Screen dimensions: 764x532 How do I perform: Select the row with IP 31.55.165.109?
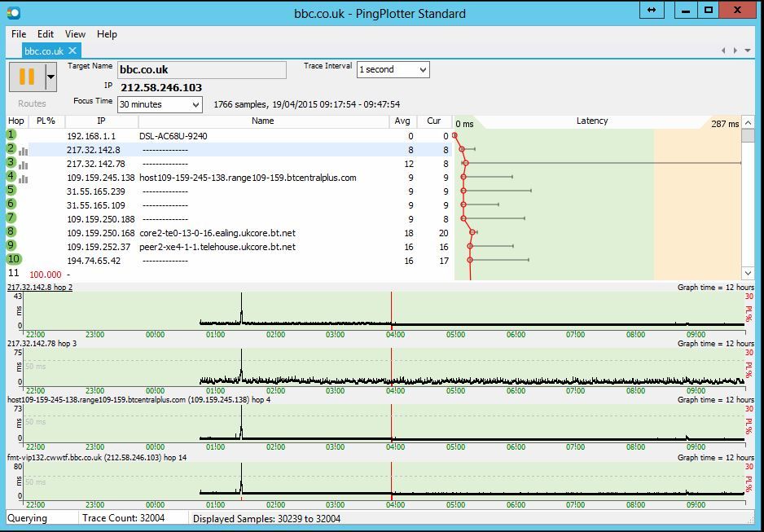click(x=229, y=205)
